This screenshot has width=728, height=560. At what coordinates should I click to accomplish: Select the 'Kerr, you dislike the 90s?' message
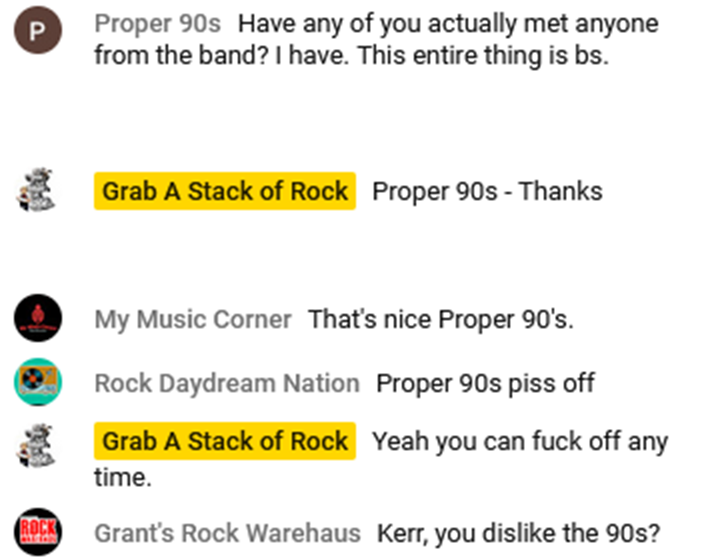[518, 533]
